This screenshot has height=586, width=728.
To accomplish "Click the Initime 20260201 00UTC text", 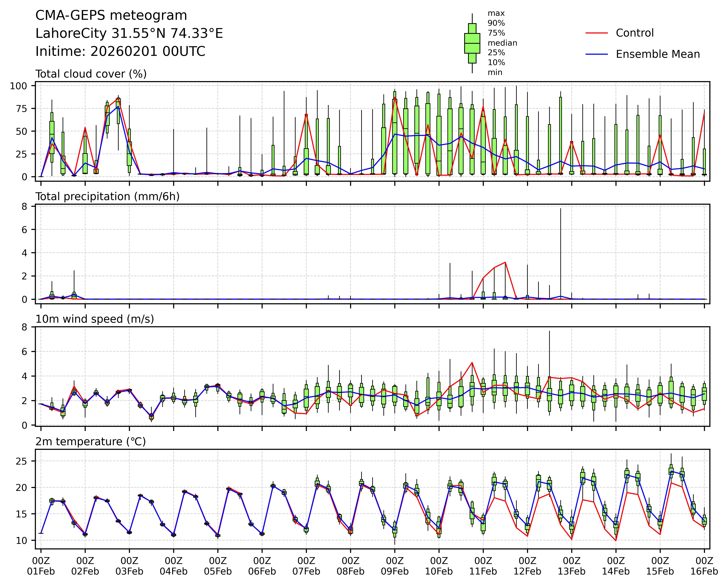I will click(x=120, y=52).
